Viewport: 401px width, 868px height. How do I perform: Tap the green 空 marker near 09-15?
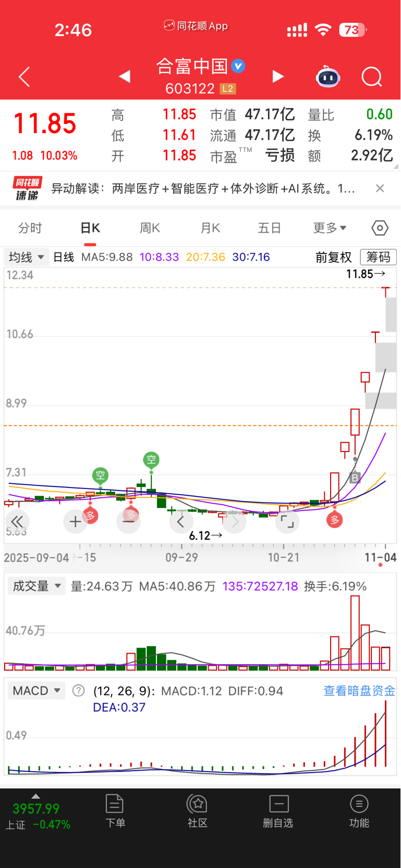coord(100,475)
